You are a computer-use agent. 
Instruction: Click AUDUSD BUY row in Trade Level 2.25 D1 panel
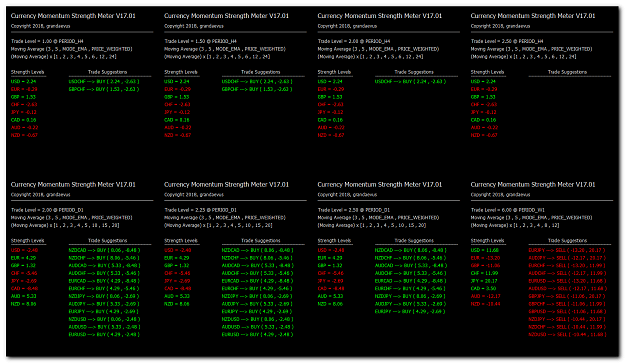257,327
